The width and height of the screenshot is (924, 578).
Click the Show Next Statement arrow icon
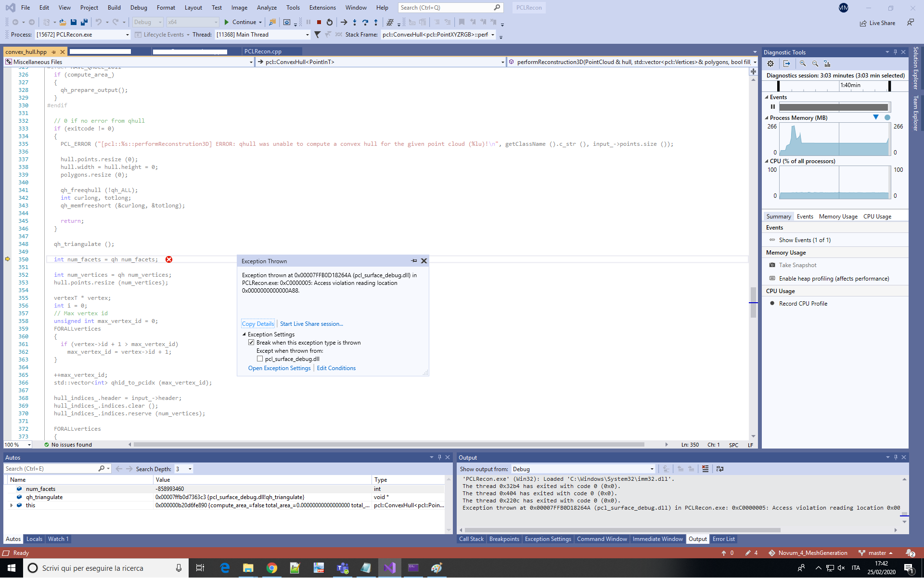click(x=344, y=22)
